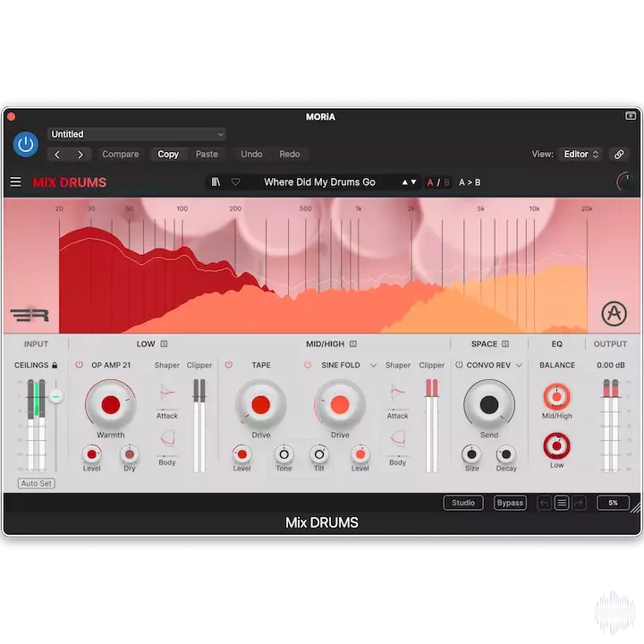Screen dimensions: 644x644
Task: Click the top-right master knob
Action: (624, 182)
